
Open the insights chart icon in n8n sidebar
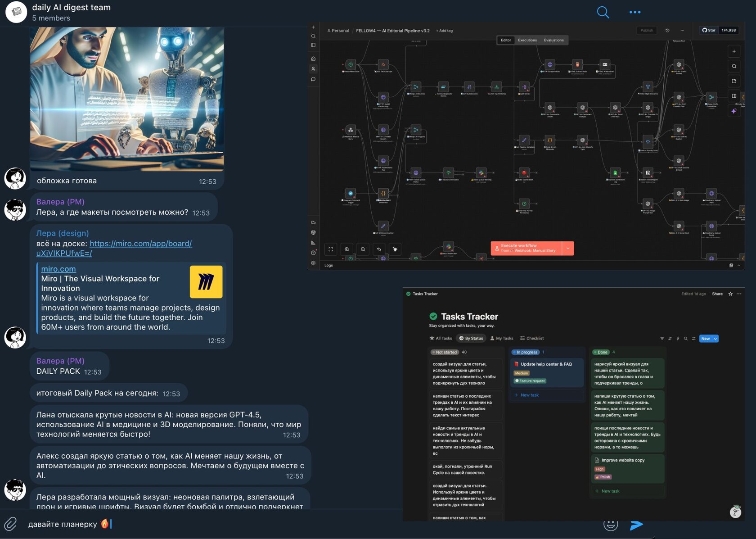click(x=313, y=243)
